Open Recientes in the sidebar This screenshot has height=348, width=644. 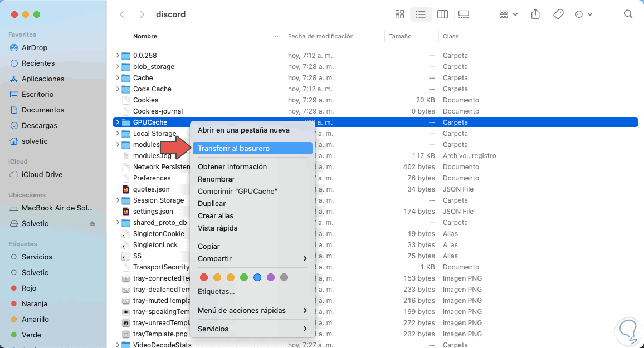38,63
